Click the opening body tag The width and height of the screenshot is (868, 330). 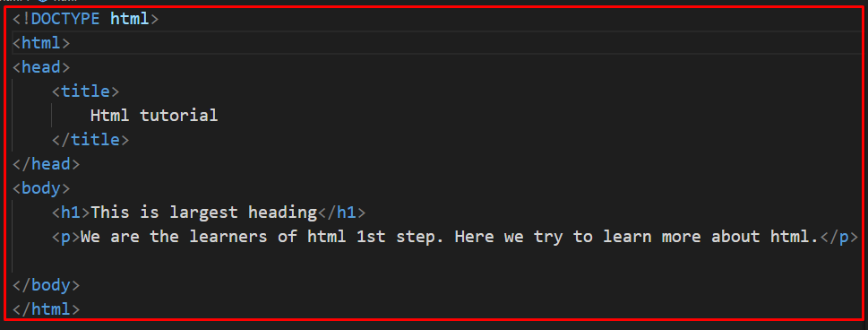pyautogui.click(x=41, y=188)
